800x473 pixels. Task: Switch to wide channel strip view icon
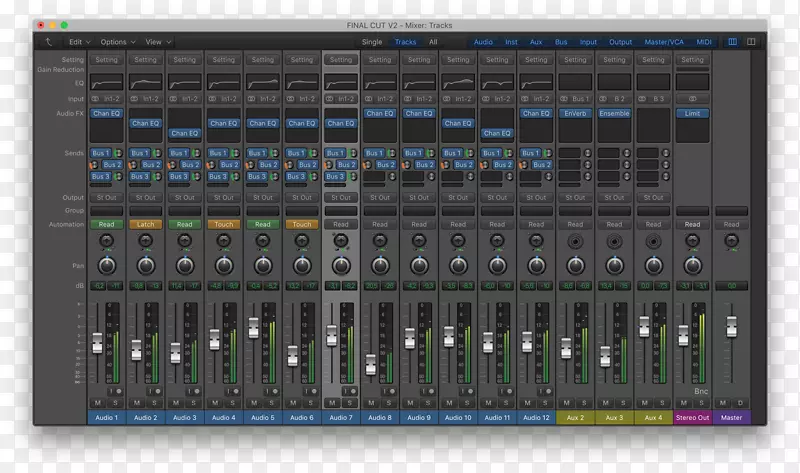(x=750, y=42)
